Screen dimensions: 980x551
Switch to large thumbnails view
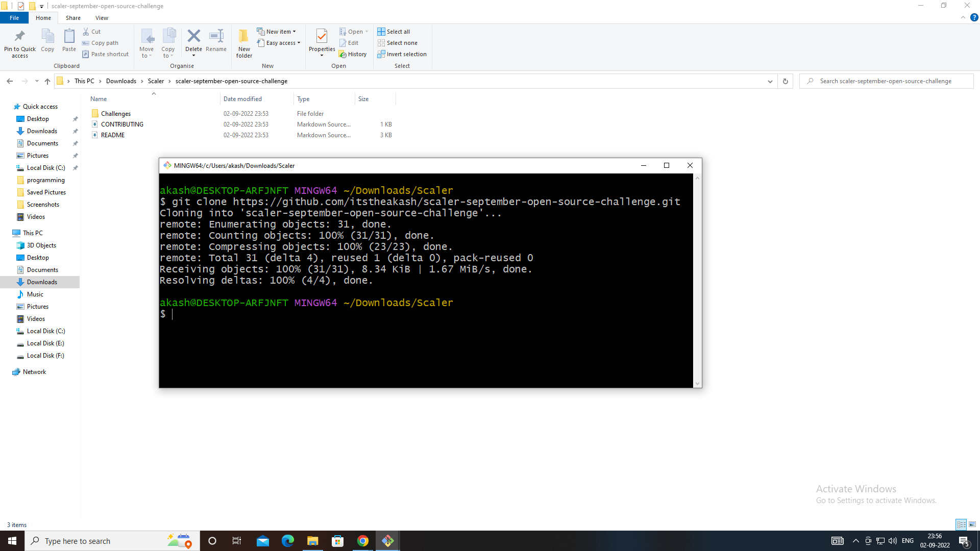point(972,524)
